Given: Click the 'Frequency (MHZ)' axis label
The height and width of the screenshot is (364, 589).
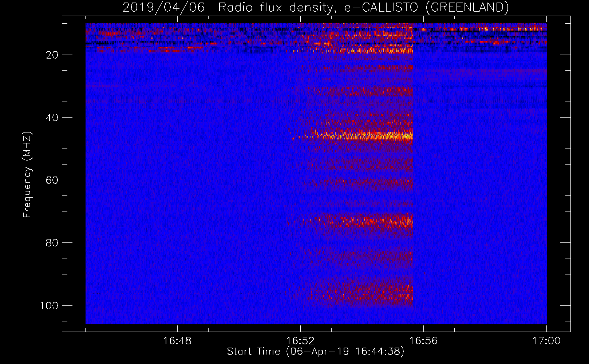Looking at the screenshot, I should point(27,175).
